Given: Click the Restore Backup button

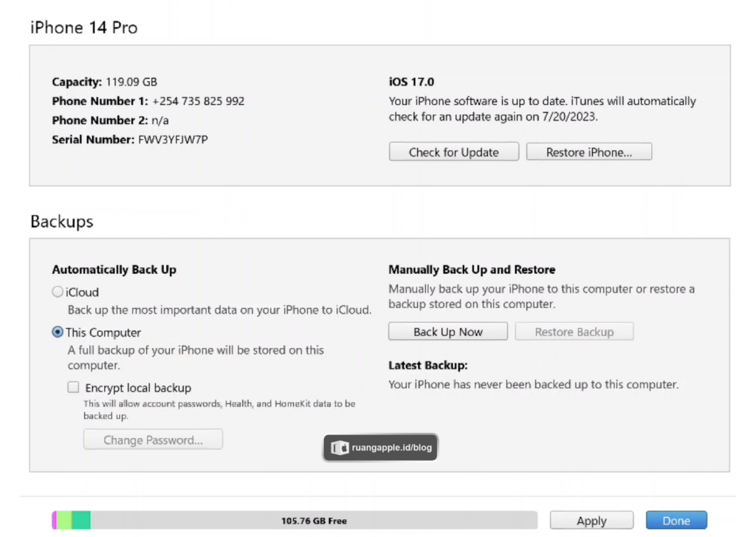Looking at the screenshot, I should point(574,332).
